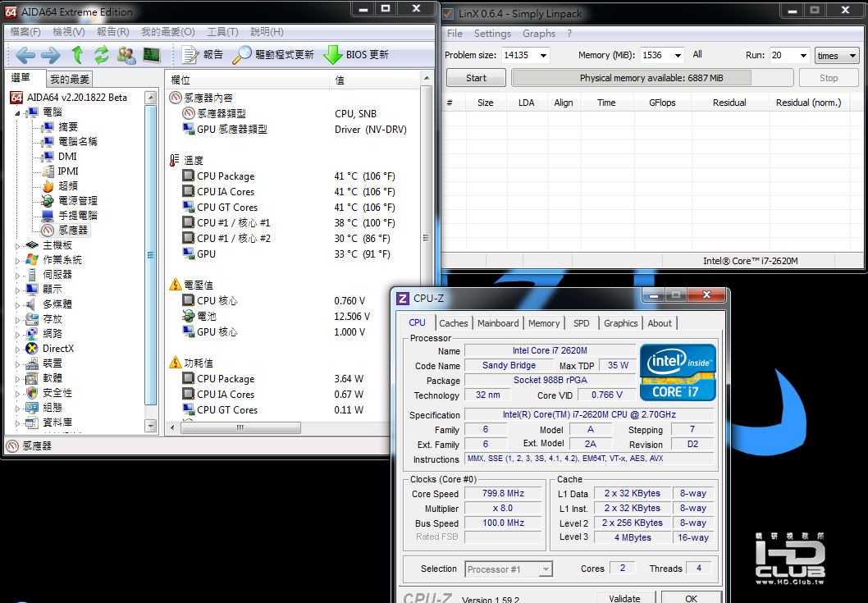Click the 作業系統 Windows icon in tree
This screenshot has height=603, width=868.
tap(32, 260)
